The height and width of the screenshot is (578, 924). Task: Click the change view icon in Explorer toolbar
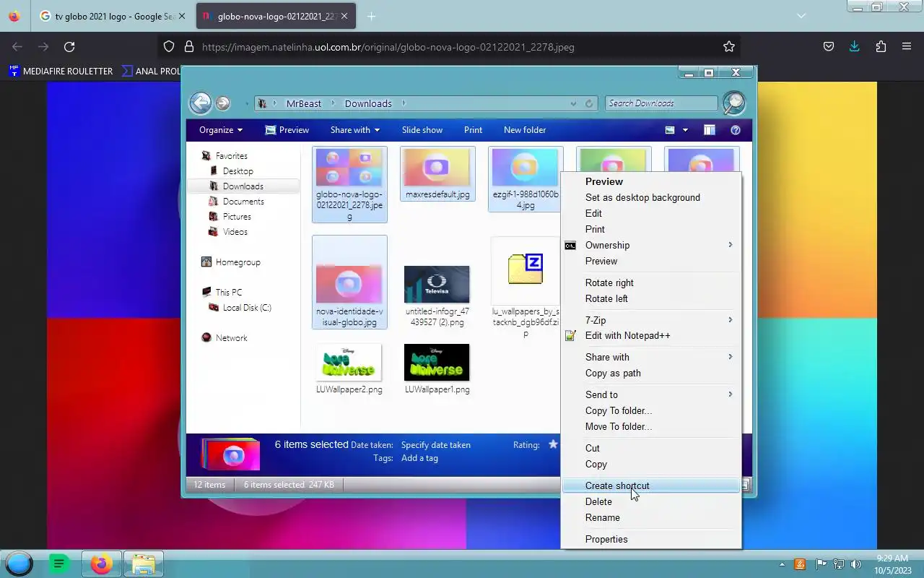pos(670,130)
